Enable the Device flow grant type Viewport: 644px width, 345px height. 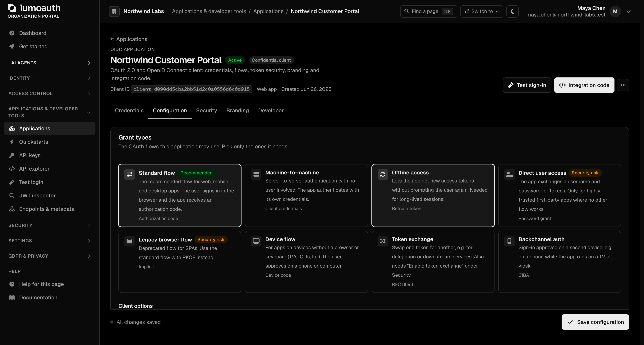[306, 262]
